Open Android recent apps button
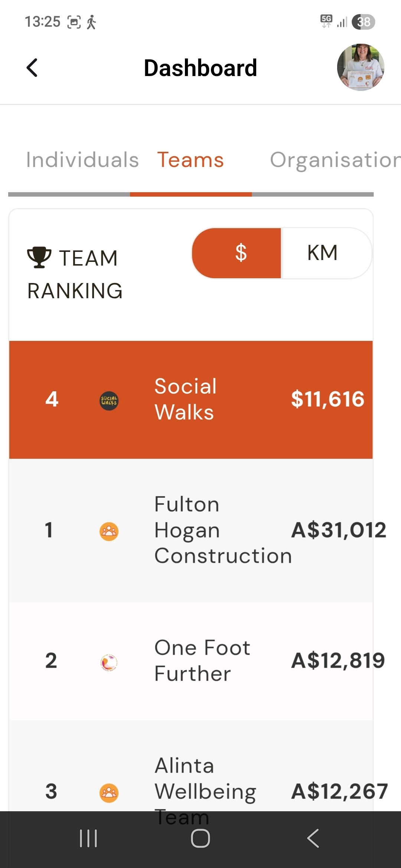 [x=88, y=838]
